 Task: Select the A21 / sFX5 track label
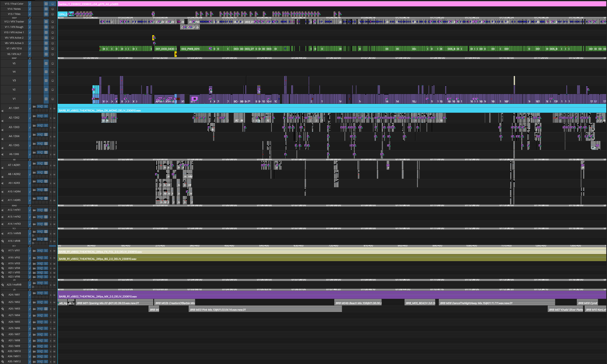14,272
